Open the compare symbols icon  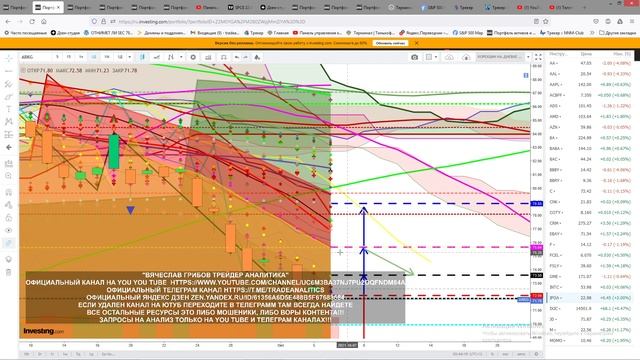(x=157, y=57)
